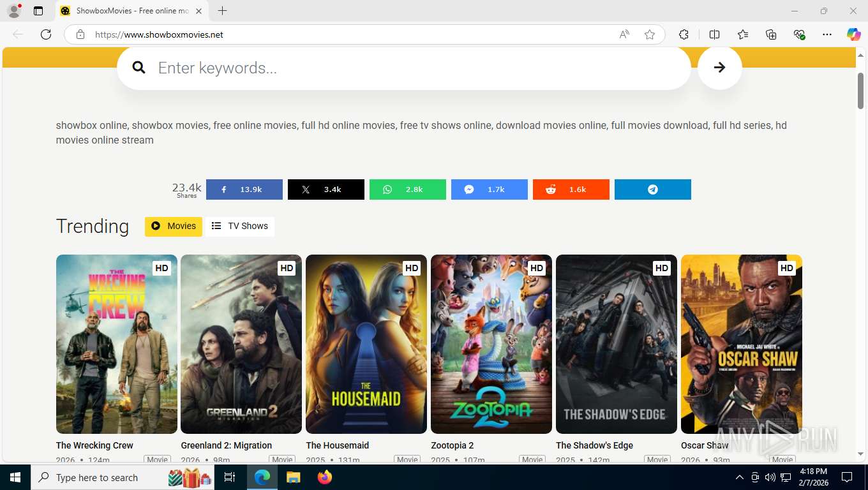Image resolution: width=868 pixels, height=490 pixels.
Task: Share on Facebook, 13.9k button
Action: 244,189
